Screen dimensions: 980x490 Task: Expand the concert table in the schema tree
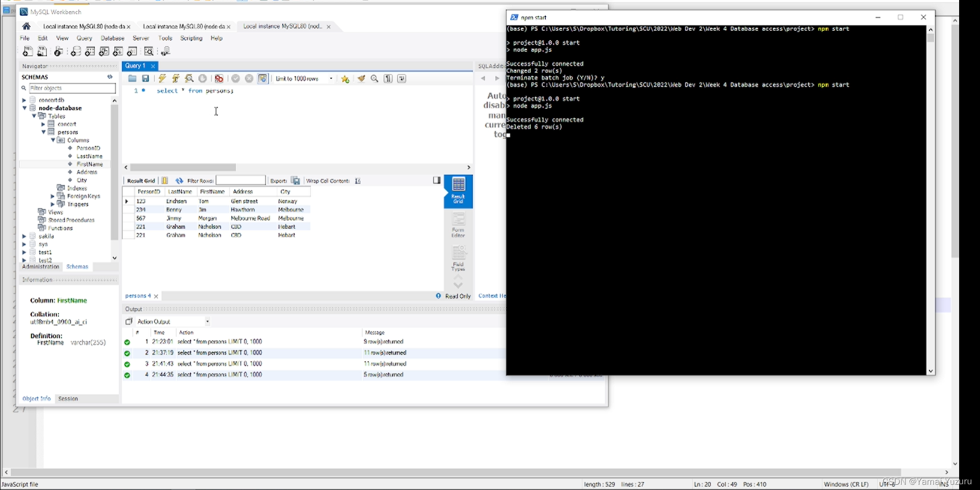click(43, 124)
